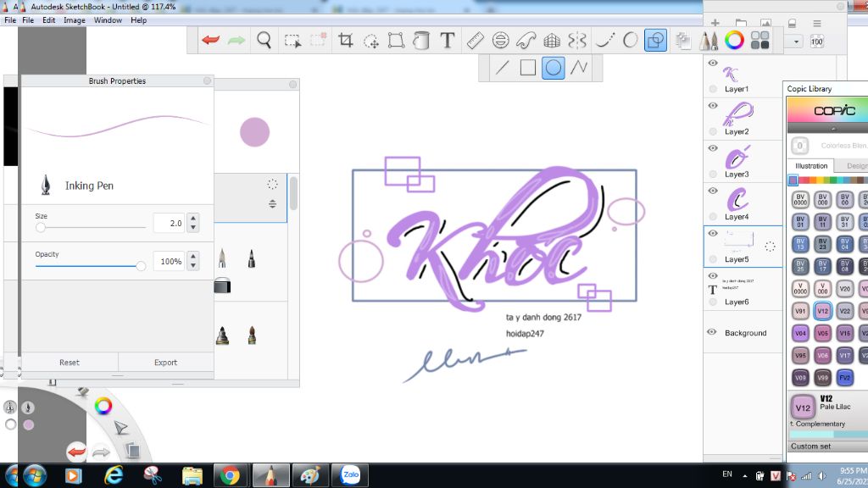This screenshot has width=868, height=488.
Task: Decrease Opacity with the down arrow
Action: point(193,265)
